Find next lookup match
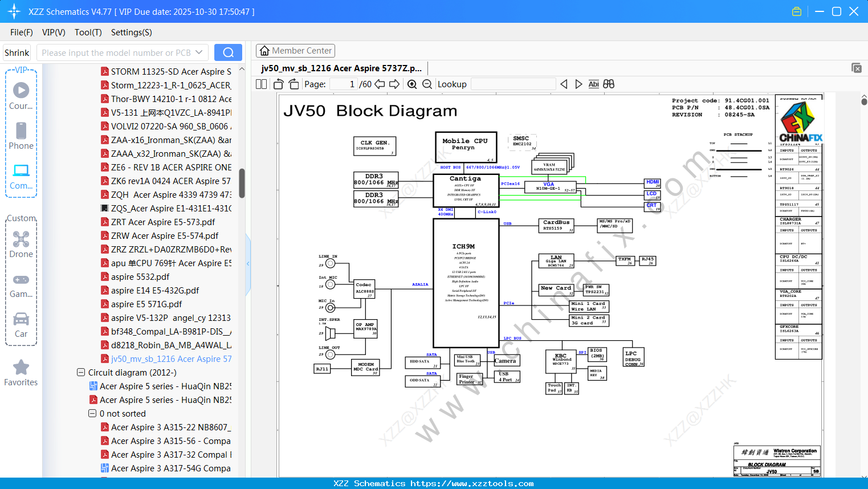The height and width of the screenshot is (489, 868). click(x=578, y=84)
